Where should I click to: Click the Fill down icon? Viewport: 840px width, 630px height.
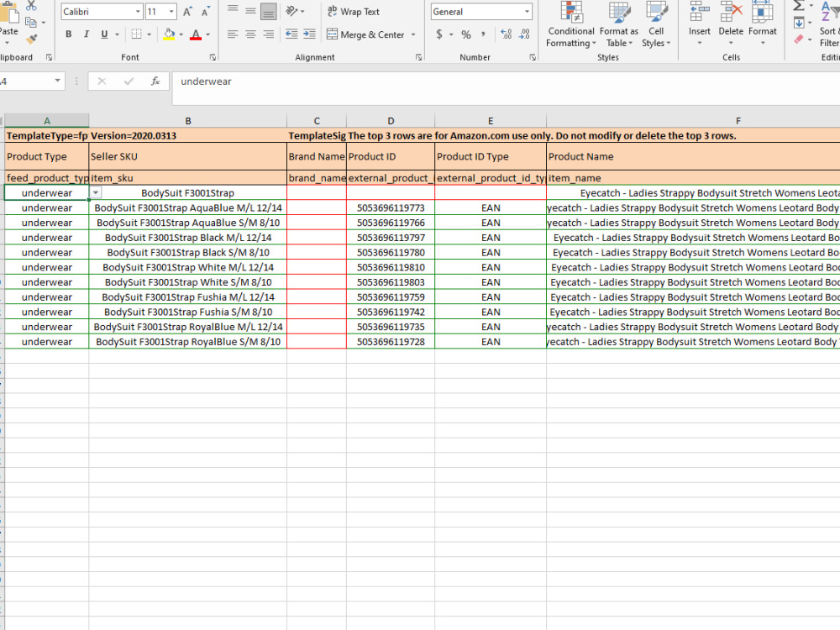tap(799, 23)
